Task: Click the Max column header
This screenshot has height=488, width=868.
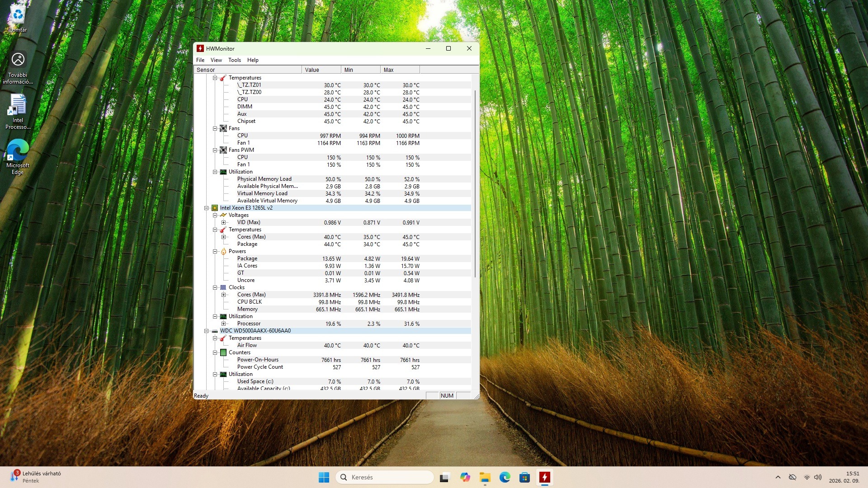Action: click(400, 70)
